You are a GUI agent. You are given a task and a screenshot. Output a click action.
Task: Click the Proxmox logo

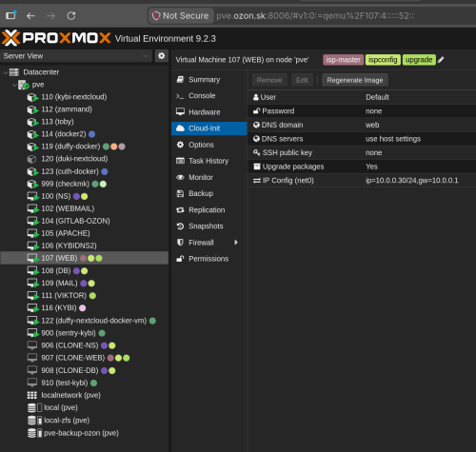(56, 38)
